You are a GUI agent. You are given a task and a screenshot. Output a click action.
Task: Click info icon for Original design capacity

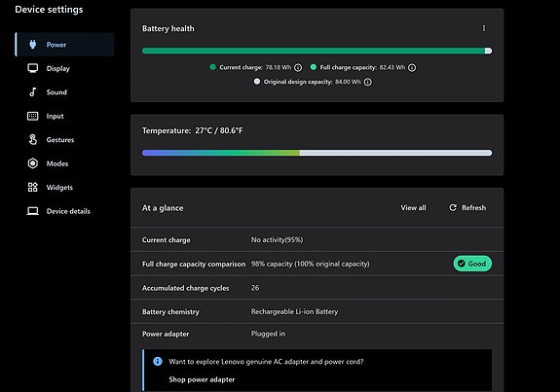tap(367, 82)
